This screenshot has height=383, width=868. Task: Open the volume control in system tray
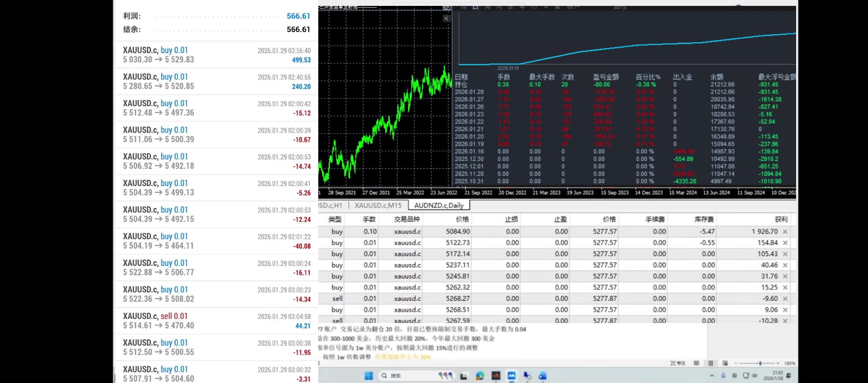755,376
